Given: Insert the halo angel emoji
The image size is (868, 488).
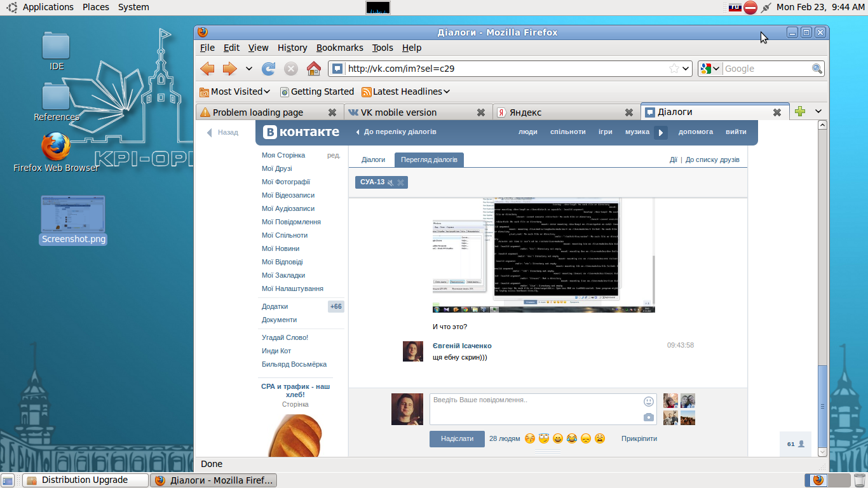Looking at the screenshot, I should pyautogui.click(x=544, y=438).
